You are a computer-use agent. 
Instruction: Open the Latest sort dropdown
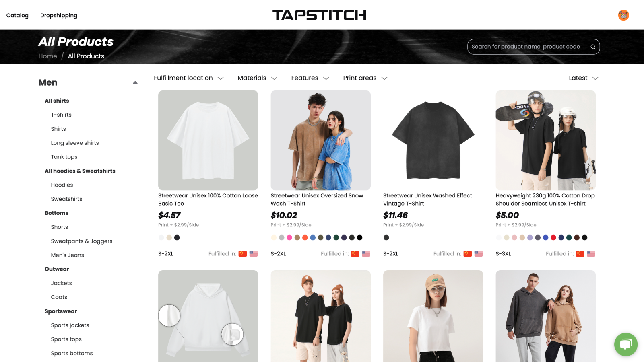(x=583, y=78)
